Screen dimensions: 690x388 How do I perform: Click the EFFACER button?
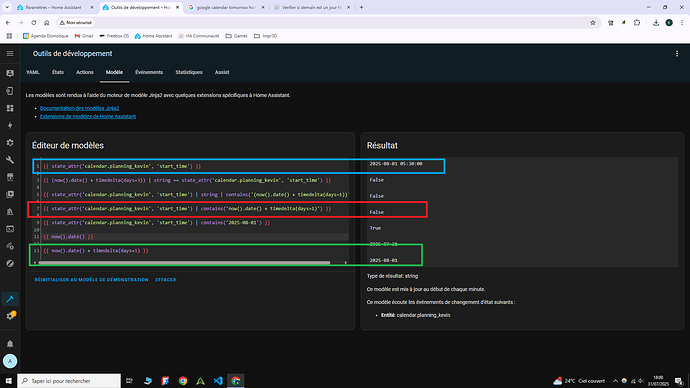pyautogui.click(x=165, y=280)
